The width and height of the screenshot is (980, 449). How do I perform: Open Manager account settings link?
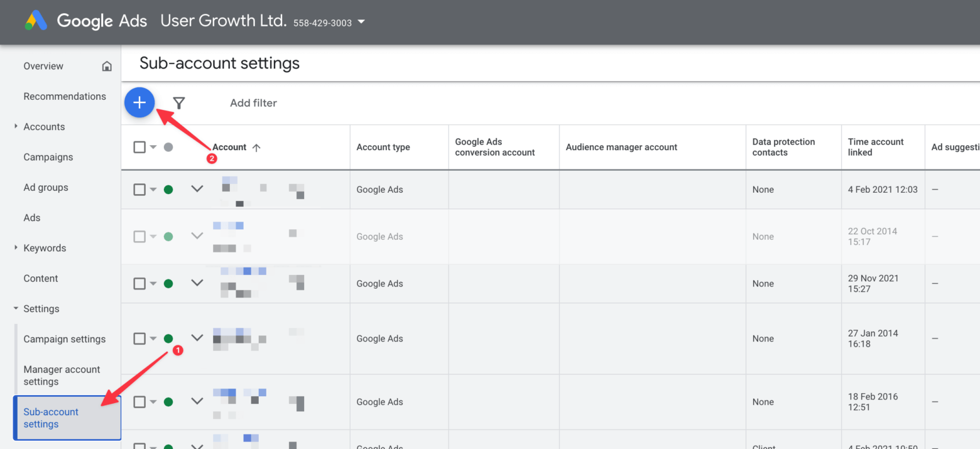click(62, 376)
